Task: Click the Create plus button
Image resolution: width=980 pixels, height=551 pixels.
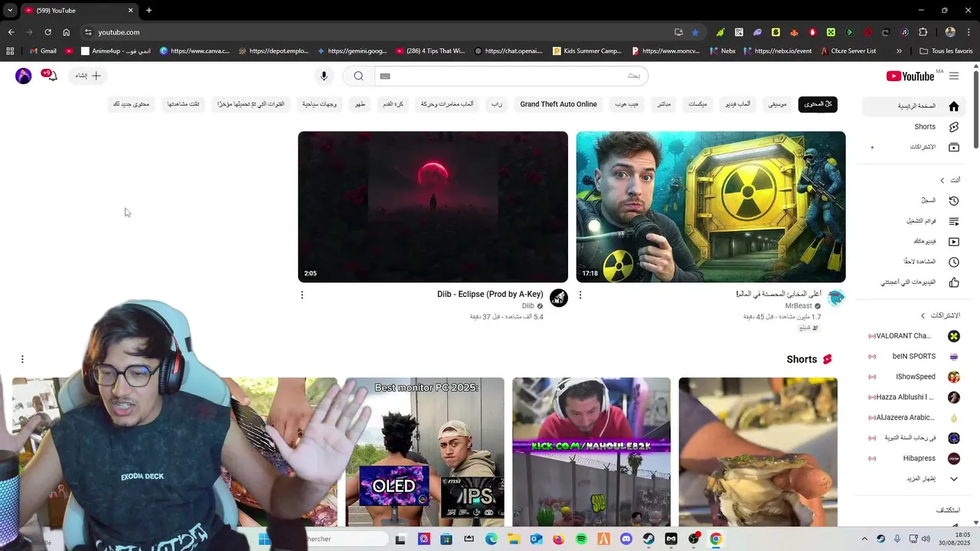Action: coord(87,76)
